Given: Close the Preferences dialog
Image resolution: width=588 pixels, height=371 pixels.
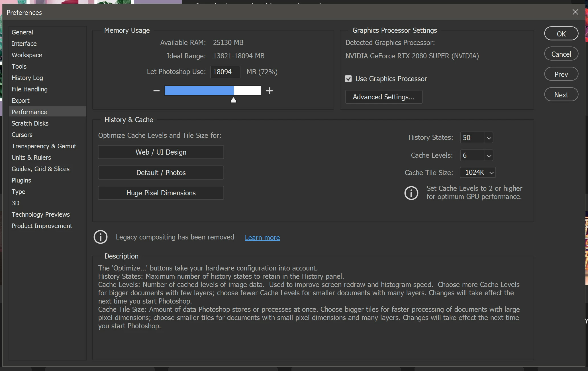Looking at the screenshot, I should click(575, 12).
